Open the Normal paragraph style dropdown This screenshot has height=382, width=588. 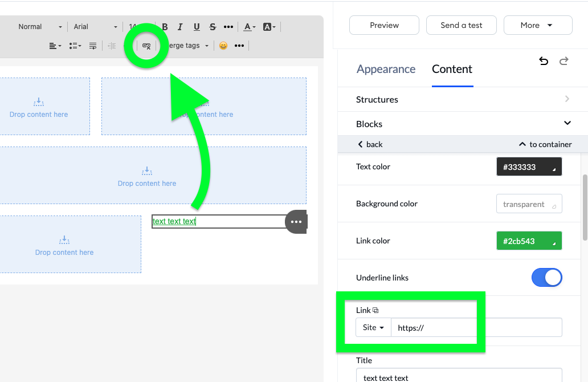(x=40, y=27)
